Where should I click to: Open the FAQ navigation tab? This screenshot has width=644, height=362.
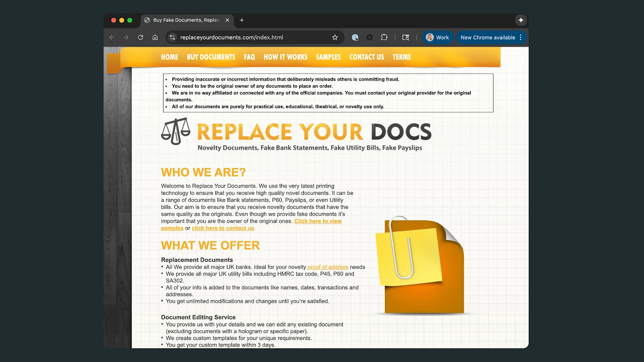(x=250, y=57)
